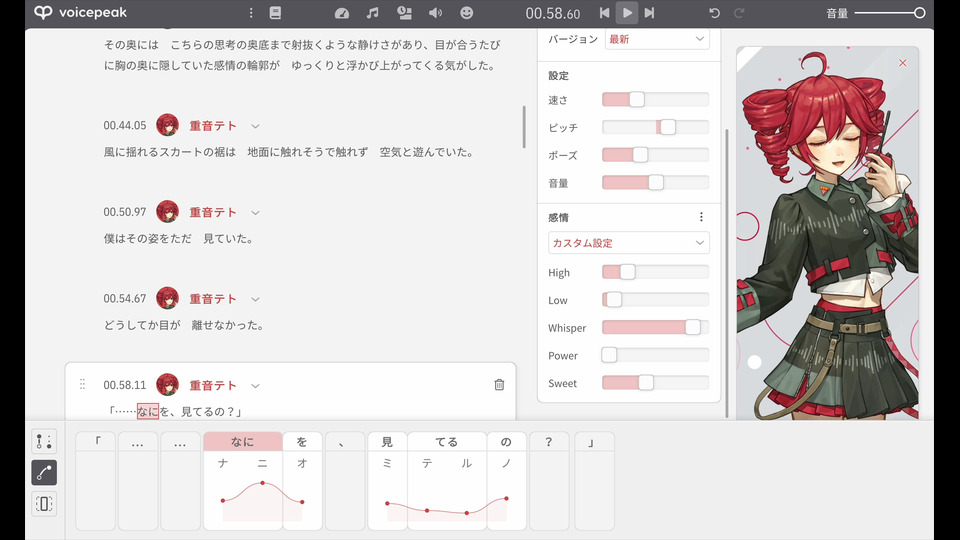Select the 見 word segment header

pos(387,441)
